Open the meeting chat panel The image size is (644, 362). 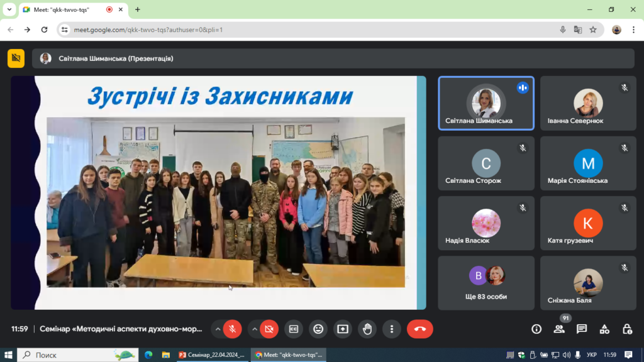click(x=582, y=329)
